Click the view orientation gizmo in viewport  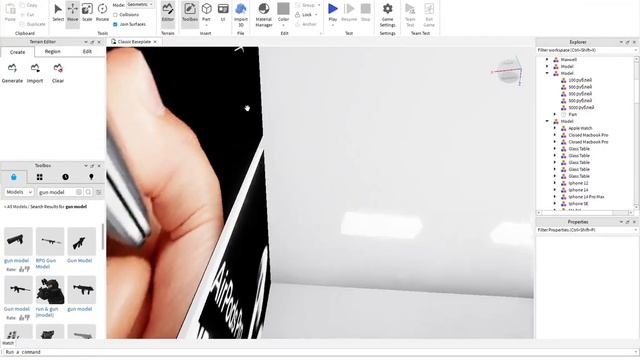507,71
